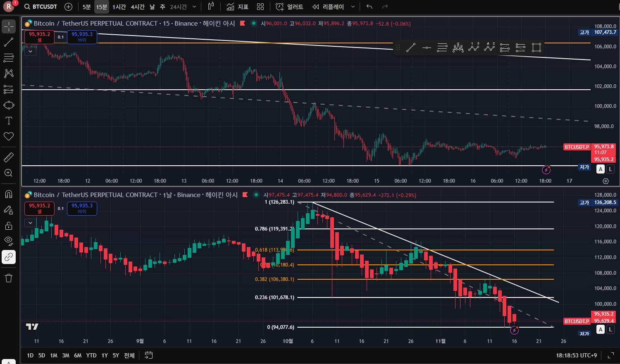Screen dimensions: 620x364
Task: Pick the short position tool in floating toolbar
Action: (x=521, y=48)
